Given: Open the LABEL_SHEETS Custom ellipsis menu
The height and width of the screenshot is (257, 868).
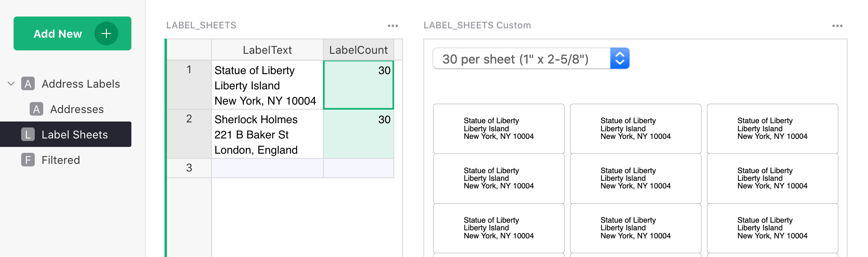Looking at the screenshot, I should pos(837,25).
